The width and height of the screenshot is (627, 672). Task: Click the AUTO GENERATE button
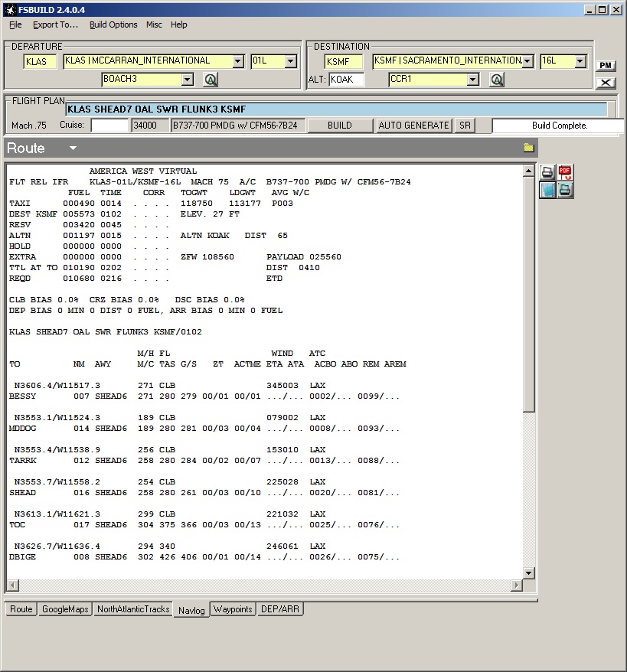(413, 126)
